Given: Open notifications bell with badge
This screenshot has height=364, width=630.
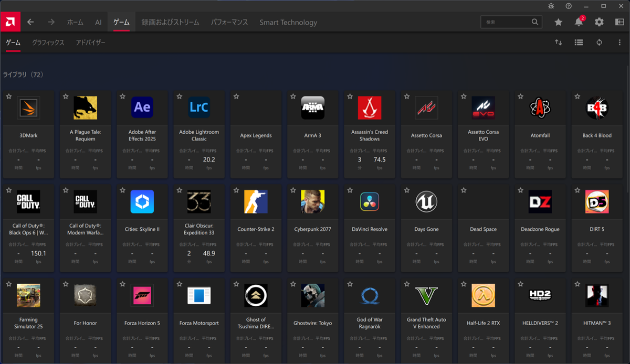Looking at the screenshot, I should tap(579, 22).
